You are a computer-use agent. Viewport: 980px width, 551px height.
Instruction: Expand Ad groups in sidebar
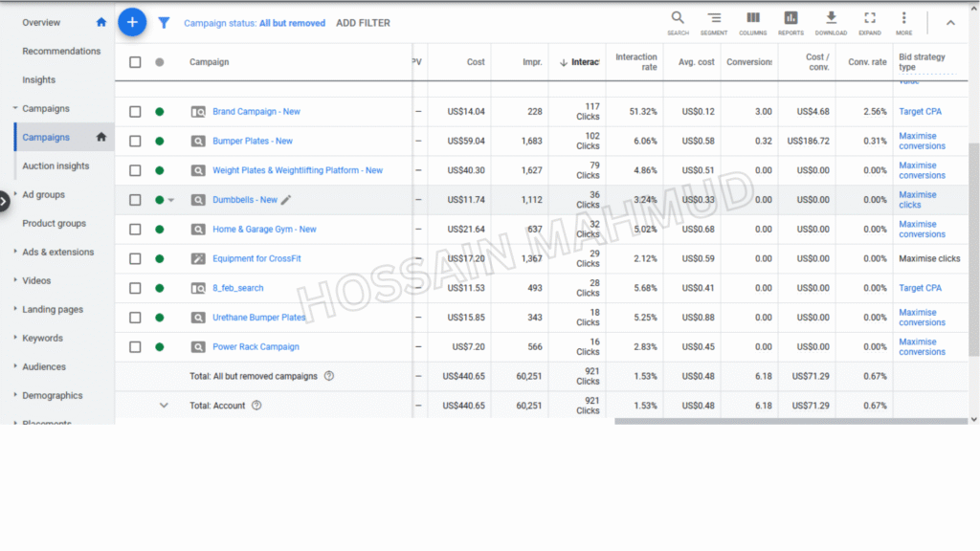coord(15,194)
